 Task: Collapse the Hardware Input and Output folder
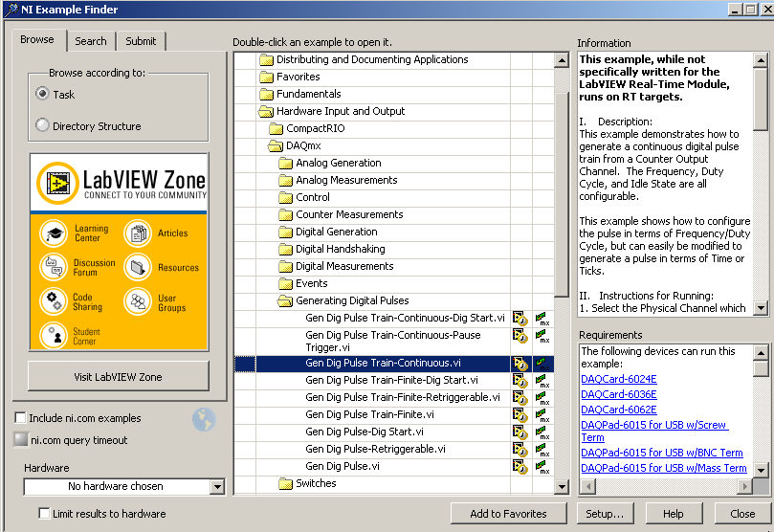pyautogui.click(x=266, y=112)
